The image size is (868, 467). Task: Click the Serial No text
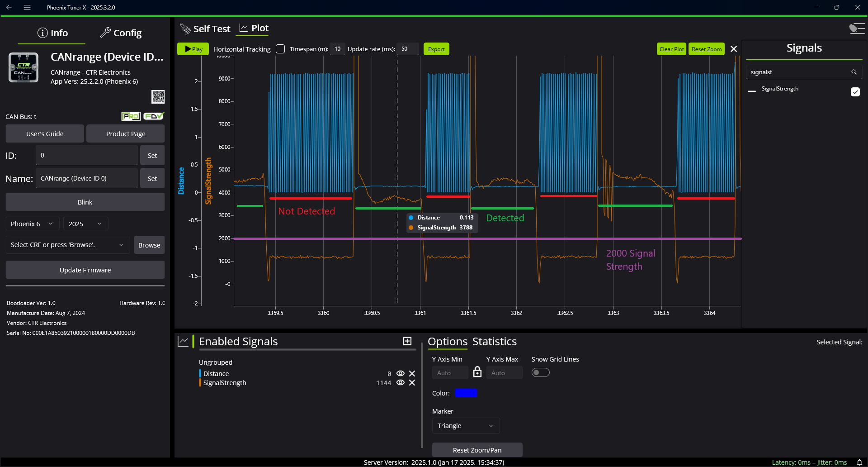(x=71, y=333)
